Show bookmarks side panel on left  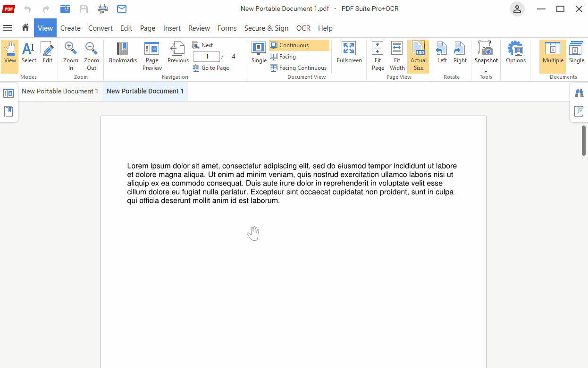[x=8, y=111]
